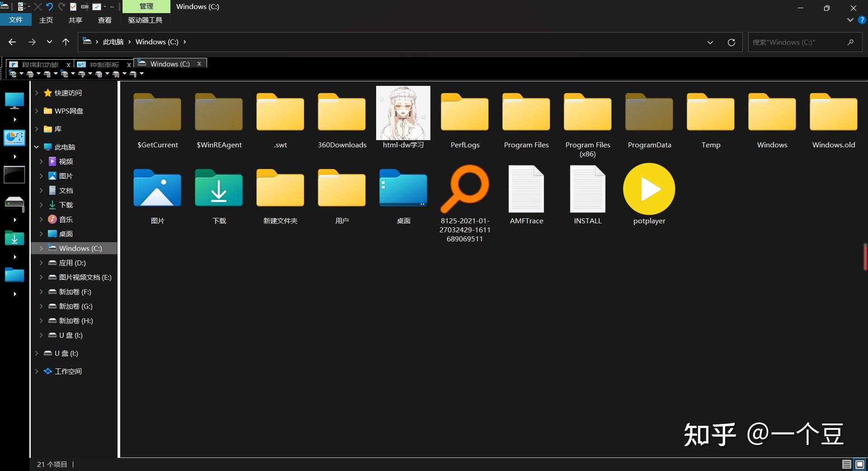Select the ProgramData folder

coord(649,118)
